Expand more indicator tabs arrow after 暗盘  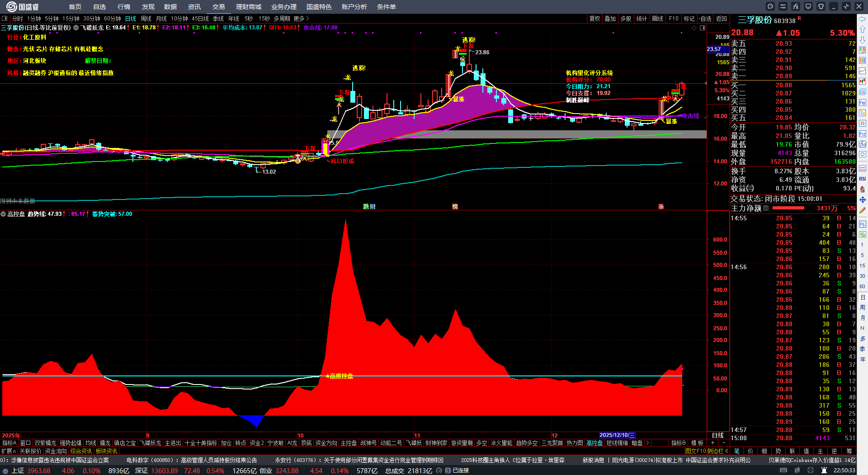pos(647,443)
